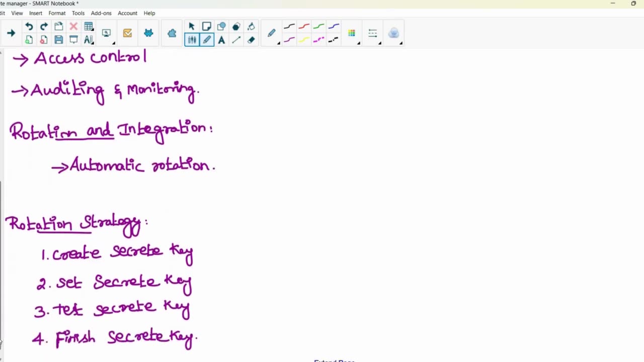Open the Add-ons menu
This screenshot has width=644, height=362.
pos(101,13)
